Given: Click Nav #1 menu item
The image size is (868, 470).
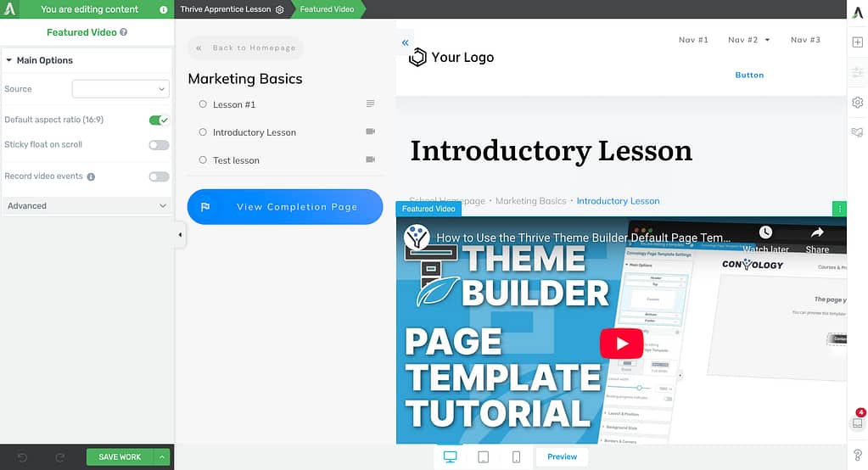Looking at the screenshot, I should coord(693,40).
